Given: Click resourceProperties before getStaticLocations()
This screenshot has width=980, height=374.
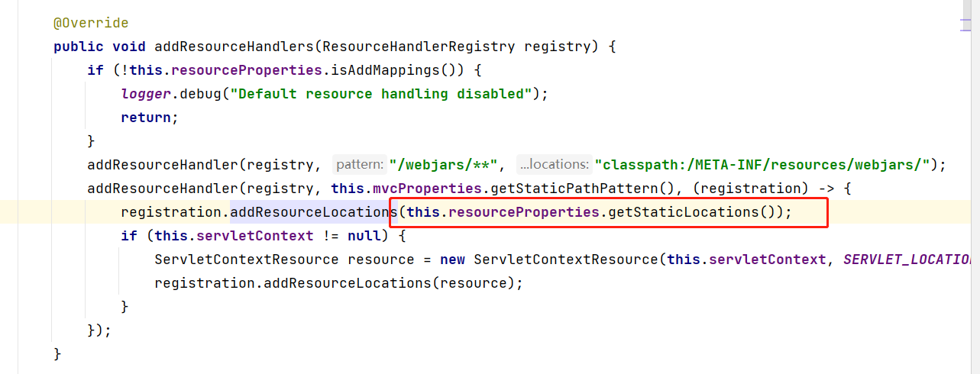Looking at the screenshot, I should (524, 211).
